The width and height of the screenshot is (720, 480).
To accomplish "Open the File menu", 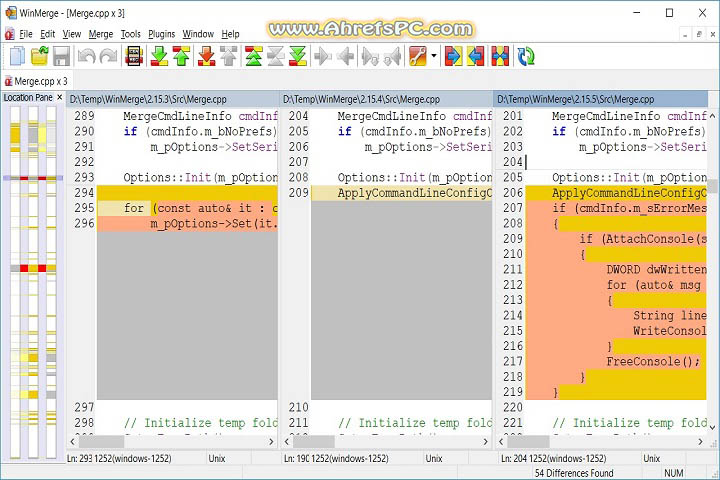I will click(26, 34).
